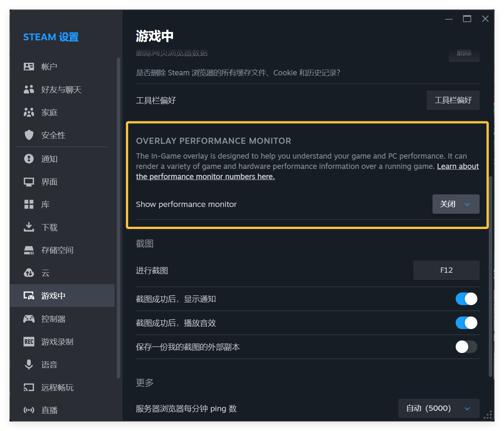Click the settings content scrollbar
This screenshot has height=431, width=504.
(x=490, y=277)
